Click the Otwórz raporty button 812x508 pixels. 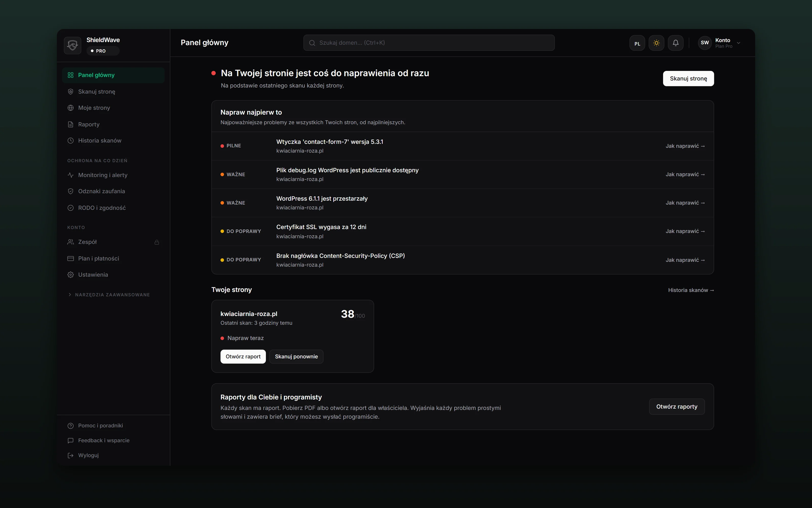click(677, 407)
